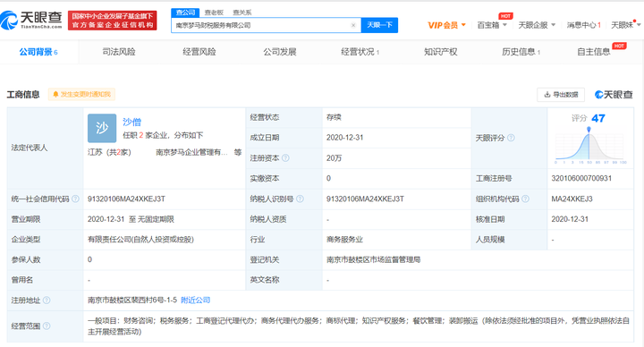This screenshot has height=347, width=644.
Task: Click the 江苏 (共2家) region text
Action: tap(109, 152)
